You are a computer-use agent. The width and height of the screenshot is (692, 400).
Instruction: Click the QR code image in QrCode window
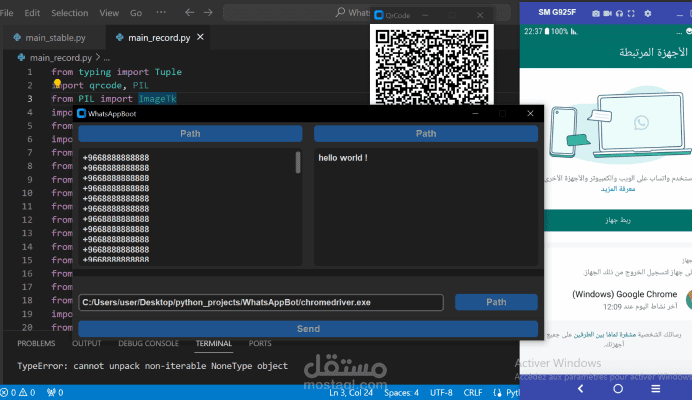[432, 66]
